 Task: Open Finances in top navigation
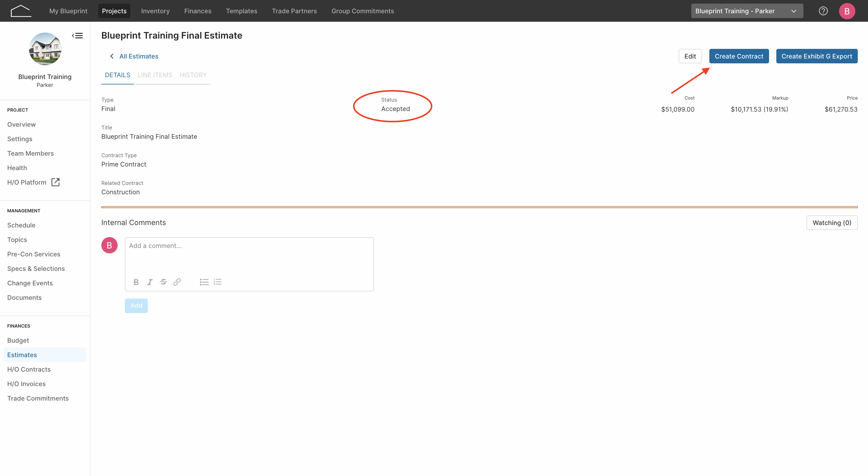[x=198, y=11]
